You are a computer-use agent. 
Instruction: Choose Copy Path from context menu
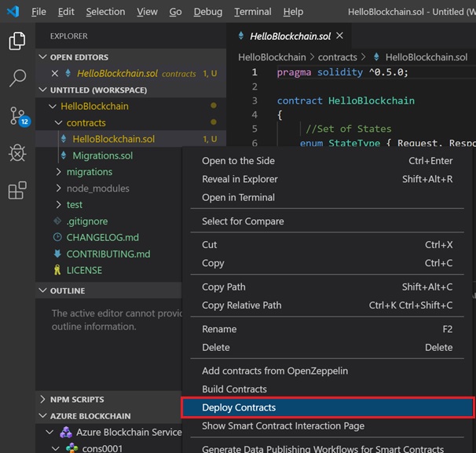[x=328, y=287]
